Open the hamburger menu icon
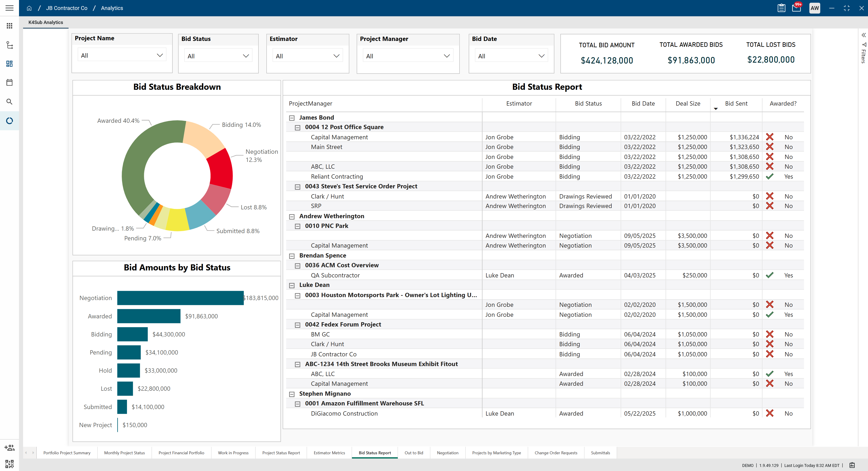 [10, 8]
